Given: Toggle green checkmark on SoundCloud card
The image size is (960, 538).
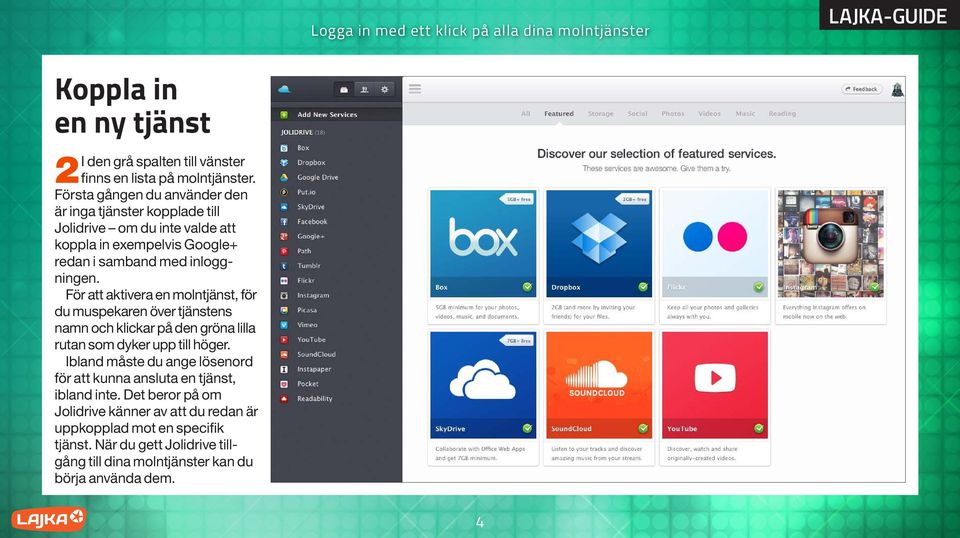Looking at the screenshot, I should click(x=643, y=428).
